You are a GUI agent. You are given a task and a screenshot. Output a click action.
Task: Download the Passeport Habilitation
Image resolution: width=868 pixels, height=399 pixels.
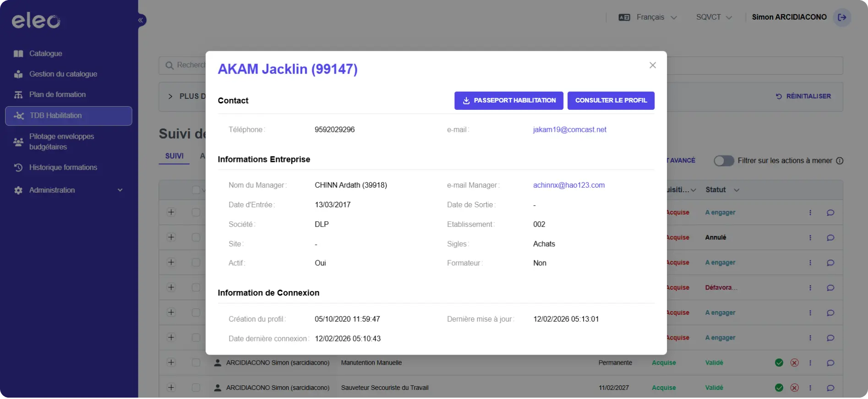[x=509, y=101]
